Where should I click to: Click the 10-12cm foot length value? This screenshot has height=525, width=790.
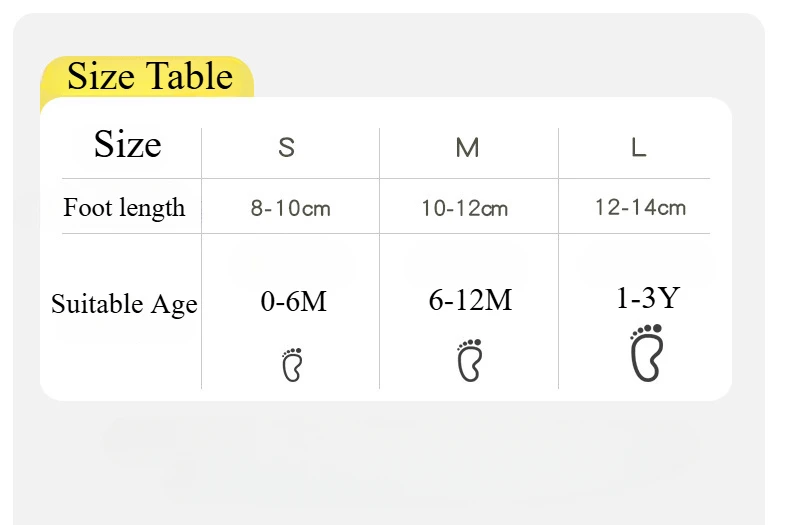pos(464,209)
